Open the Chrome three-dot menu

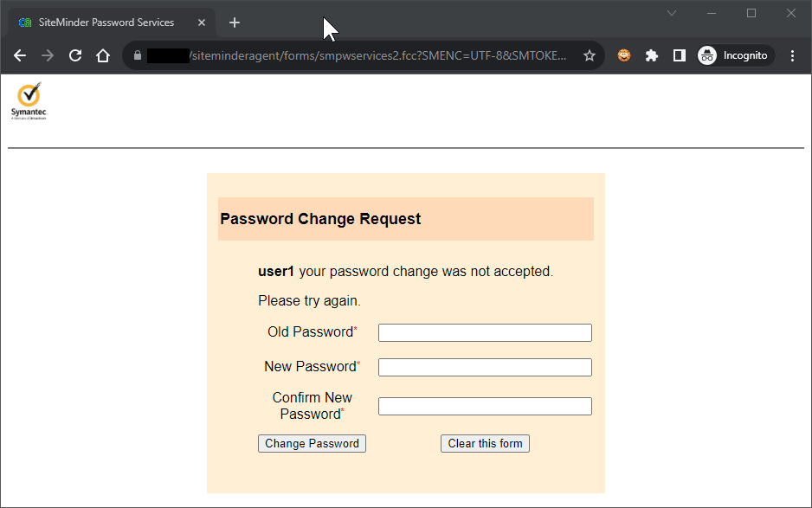coord(792,55)
